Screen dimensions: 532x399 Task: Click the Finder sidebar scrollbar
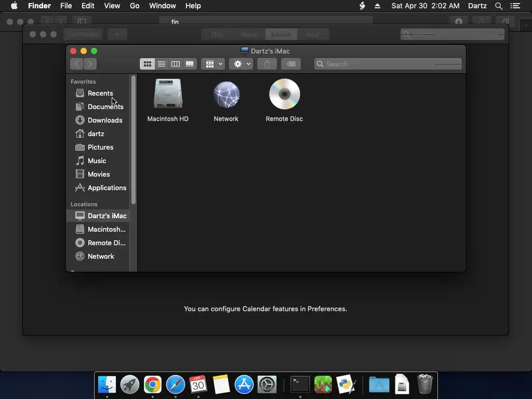point(134,140)
